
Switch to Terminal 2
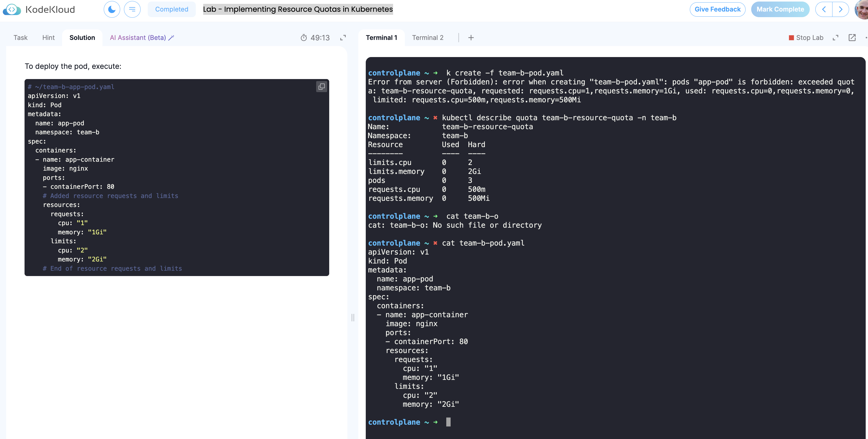pyautogui.click(x=427, y=38)
